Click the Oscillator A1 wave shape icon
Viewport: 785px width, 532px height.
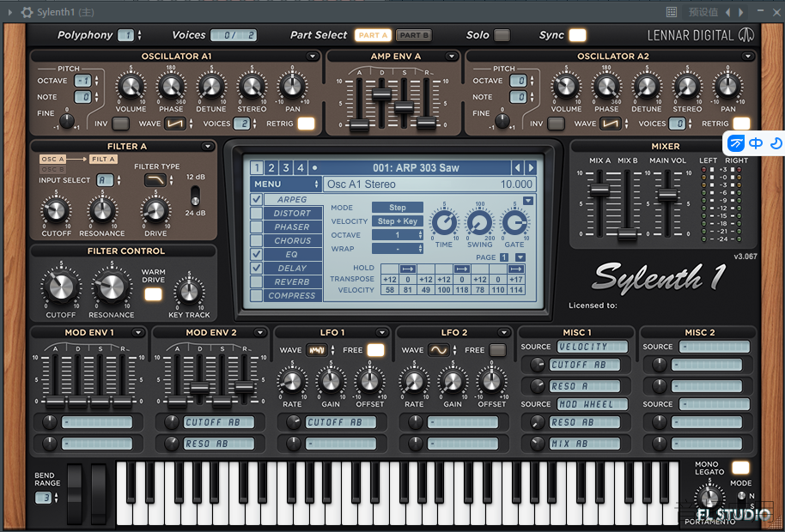174,124
